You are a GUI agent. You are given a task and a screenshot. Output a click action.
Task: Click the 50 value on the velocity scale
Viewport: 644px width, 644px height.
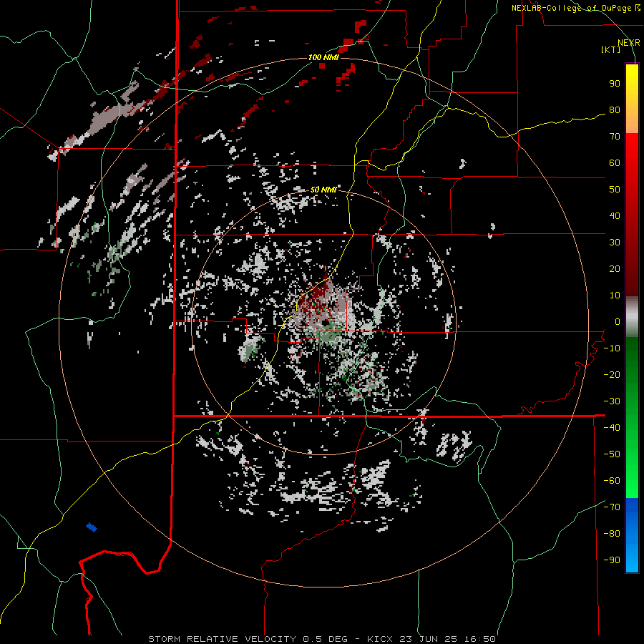point(615,190)
